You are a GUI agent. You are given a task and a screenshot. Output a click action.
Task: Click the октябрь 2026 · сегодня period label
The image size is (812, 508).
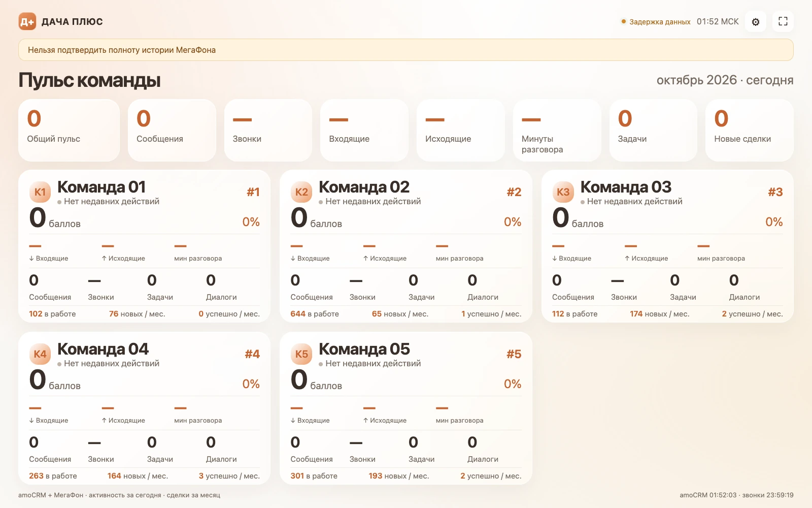(x=725, y=80)
